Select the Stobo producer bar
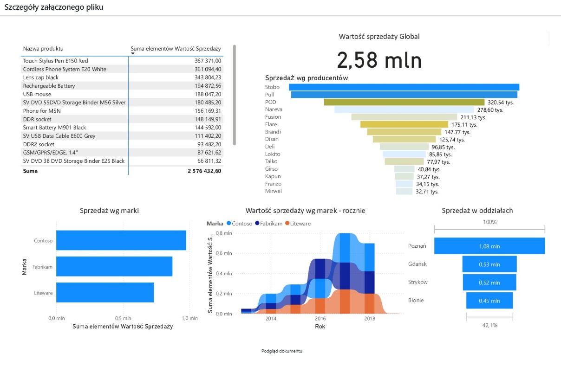 point(404,87)
